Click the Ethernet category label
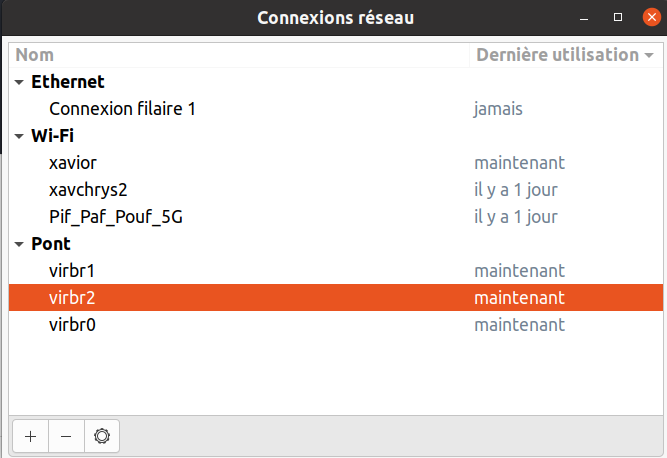This screenshot has width=667, height=458. pos(68,82)
